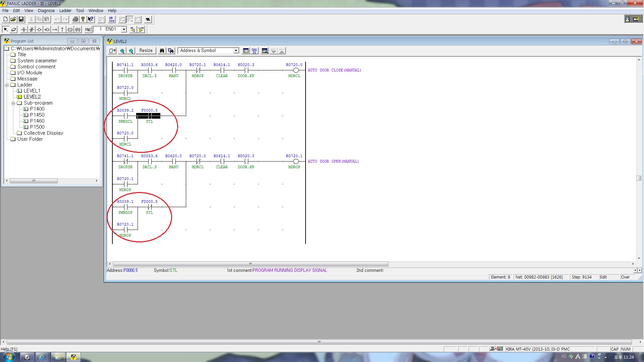Select the normally open contact tool

pos(23,29)
